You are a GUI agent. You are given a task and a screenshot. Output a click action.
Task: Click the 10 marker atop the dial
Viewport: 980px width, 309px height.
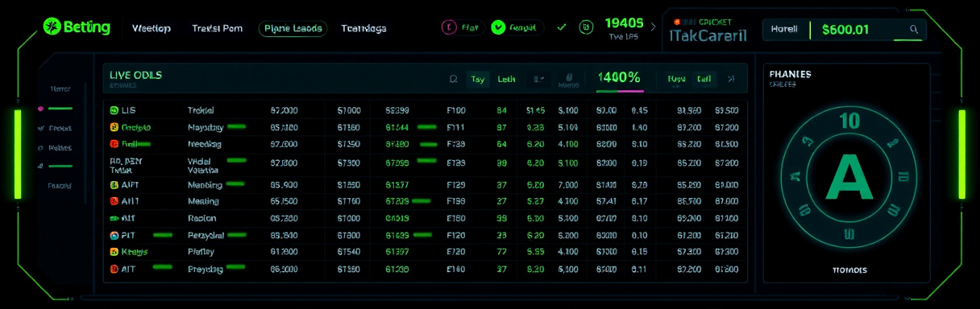click(x=849, y=122)
